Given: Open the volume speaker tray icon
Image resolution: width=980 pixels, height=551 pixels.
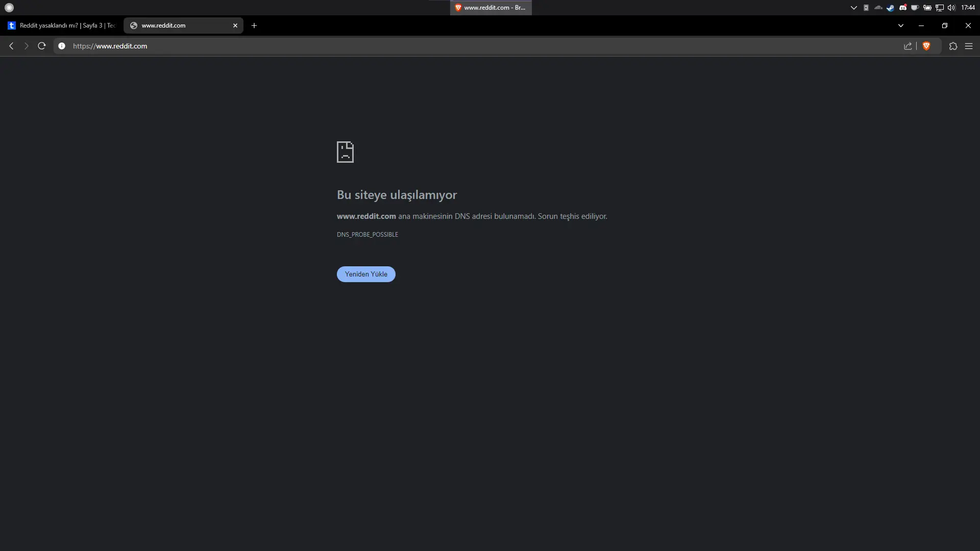Looking at the screenshot, I should pos(951,8).
